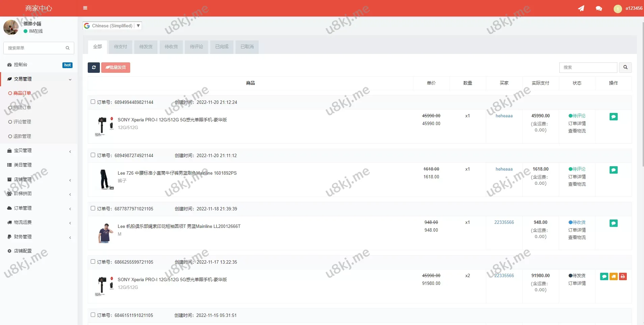Open 查看物流 link for the Lee jeans order
The height and width of the screenshot is (325, 644).
point(577,184)
